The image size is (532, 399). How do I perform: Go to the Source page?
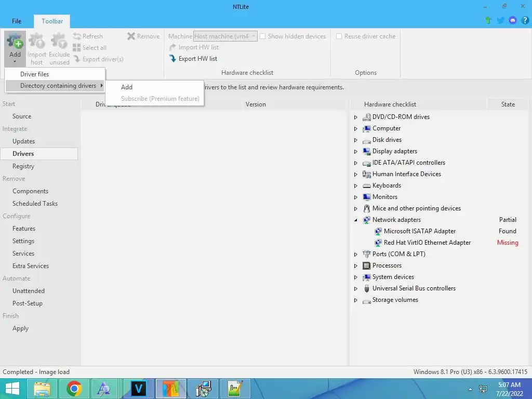pyautogui.click(x=22, y=116)
